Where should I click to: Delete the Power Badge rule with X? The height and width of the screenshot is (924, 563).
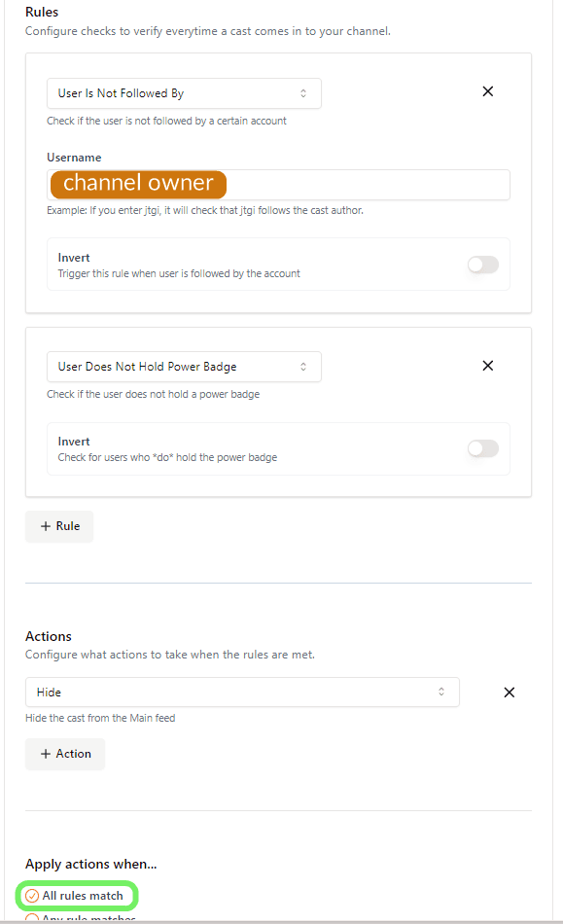coord(487,366)
